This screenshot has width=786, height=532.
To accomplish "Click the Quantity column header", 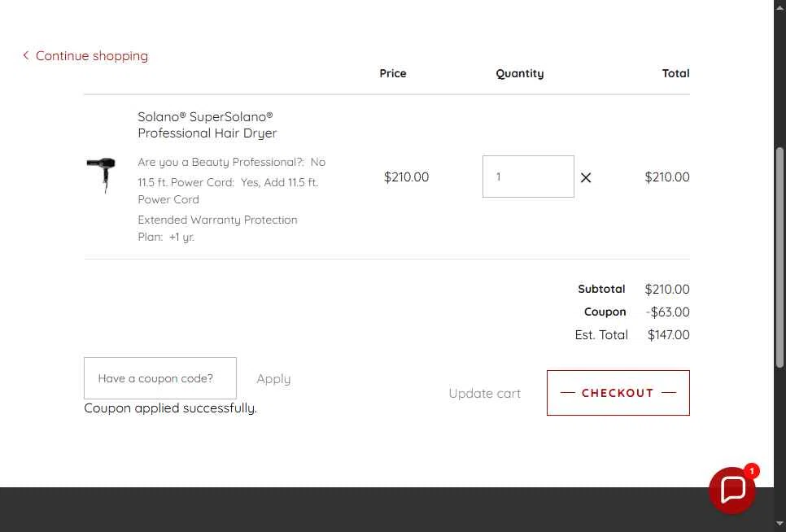I will pos(520,74).
